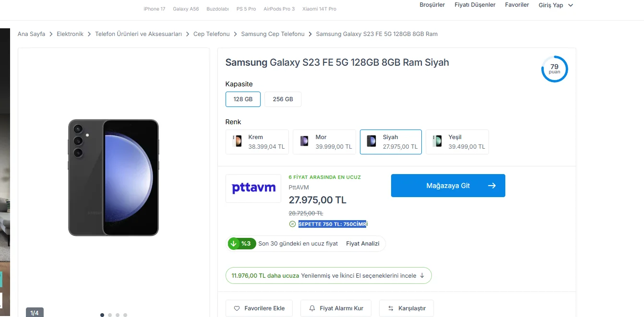Click the Samsung Cep Telefonu breadcrumb link
This screenshot has width=644, height=317.
click(273, 34)
